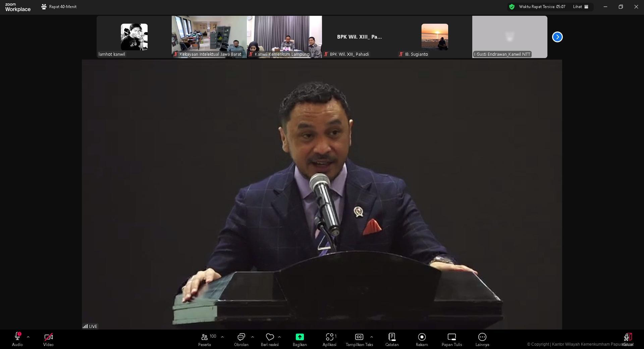
Task: Unmute microphone with the Audio button
Action: tap(17, 337)
